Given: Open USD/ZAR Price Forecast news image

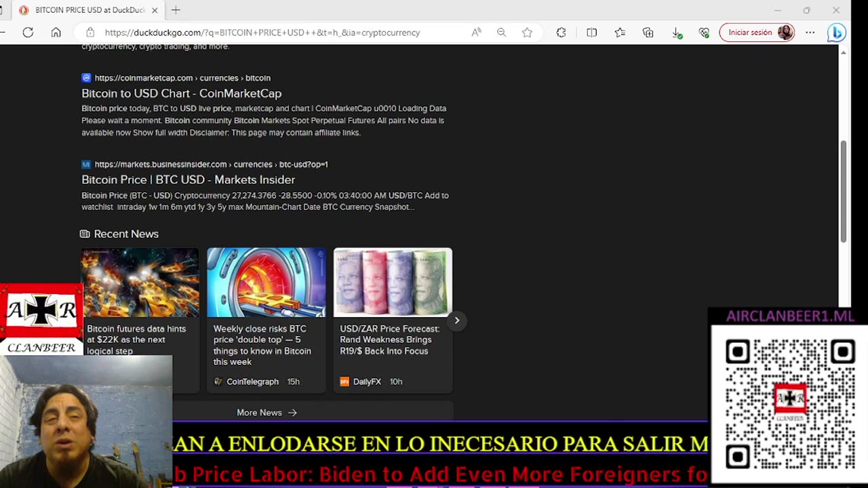Looking at the screenshot, I should (393, 283).
